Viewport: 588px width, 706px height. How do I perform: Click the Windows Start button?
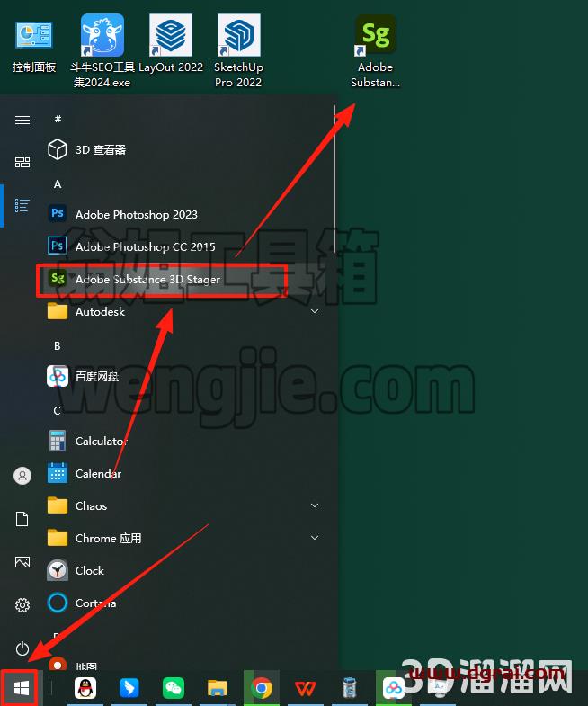coord(21,688)
